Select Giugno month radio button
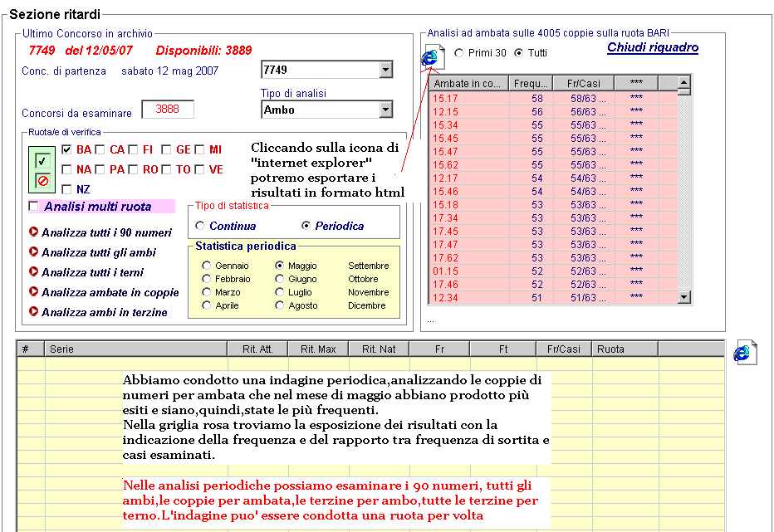The image size is (774, 532). click(279, 278)
